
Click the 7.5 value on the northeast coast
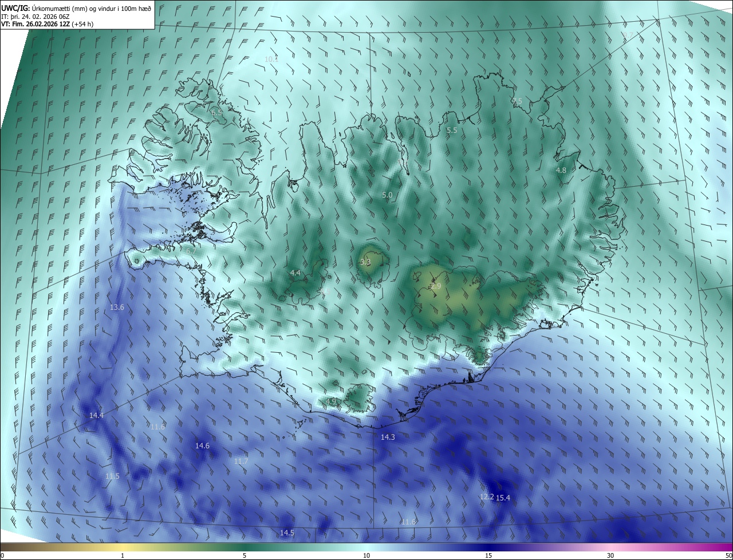[x=517, y=101]
